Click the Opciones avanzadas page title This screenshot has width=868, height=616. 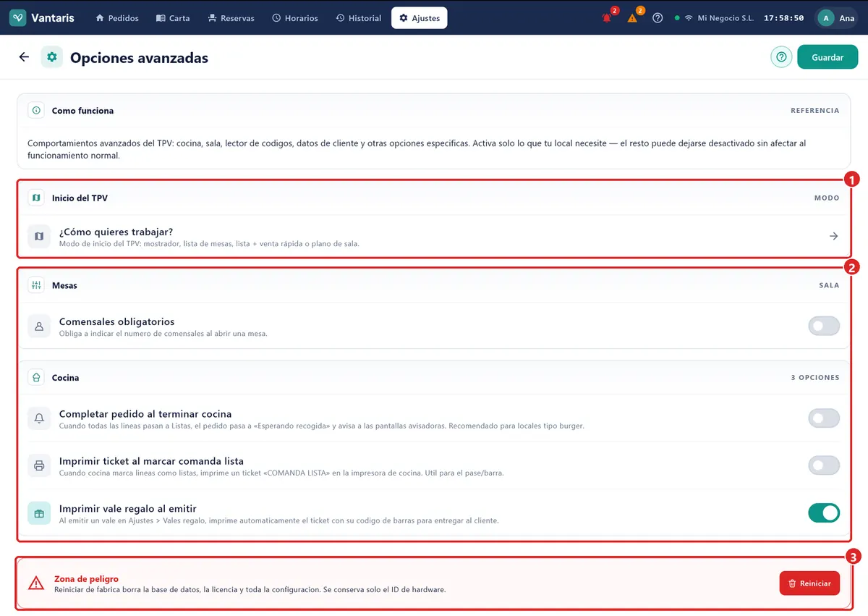139,58
